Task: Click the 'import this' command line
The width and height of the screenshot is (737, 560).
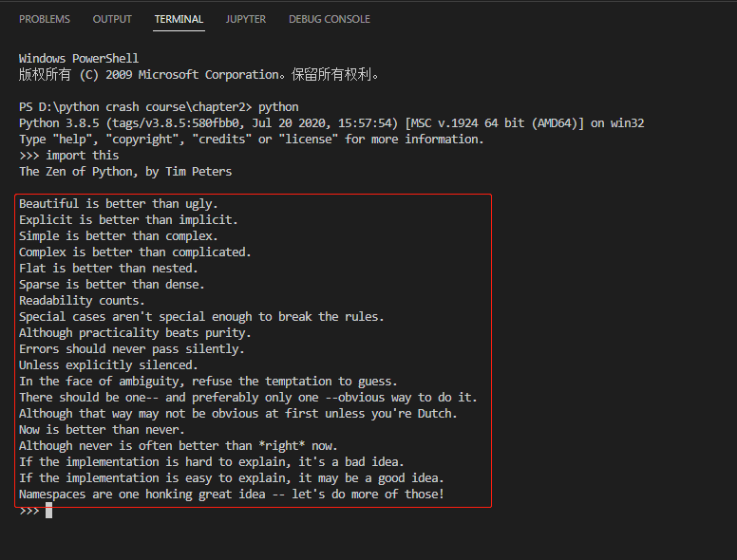Action: 69,156
